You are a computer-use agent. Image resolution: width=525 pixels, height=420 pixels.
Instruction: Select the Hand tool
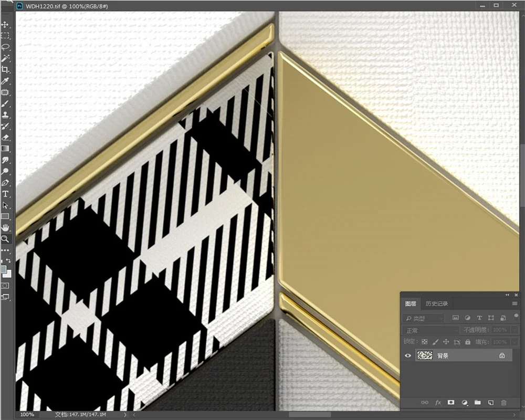[5, 228]
